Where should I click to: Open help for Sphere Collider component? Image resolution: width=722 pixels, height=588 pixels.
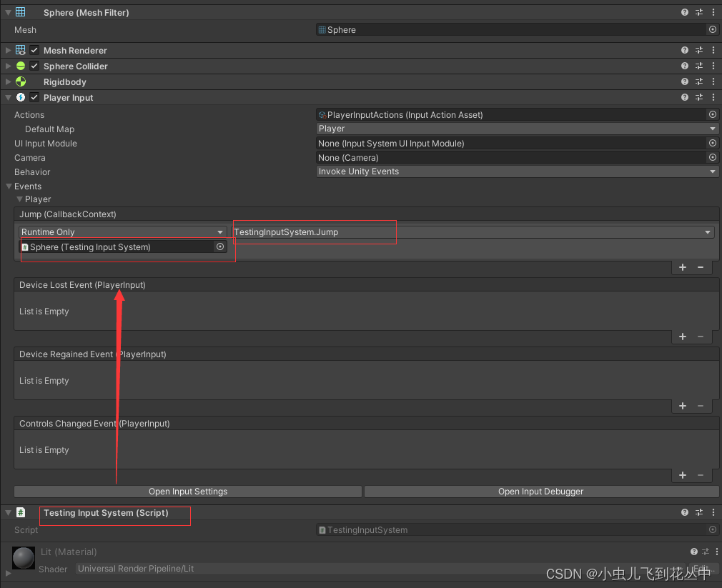point(685,66)
